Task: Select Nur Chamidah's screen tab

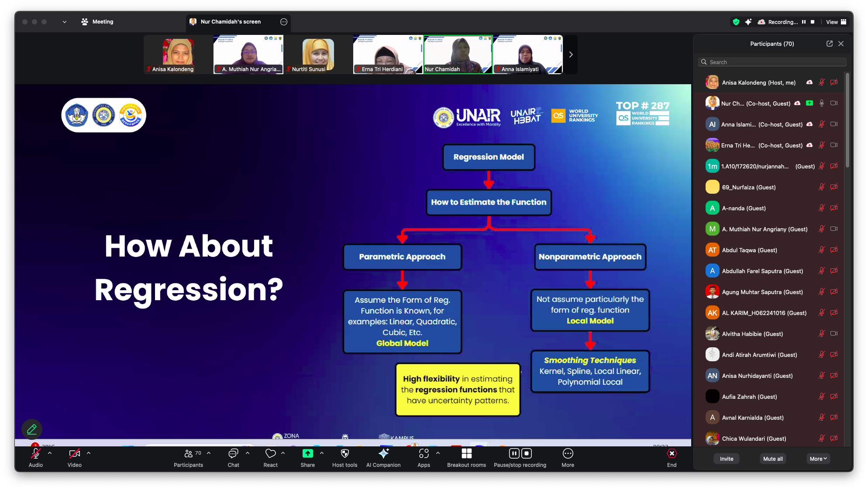Action: 231,22
